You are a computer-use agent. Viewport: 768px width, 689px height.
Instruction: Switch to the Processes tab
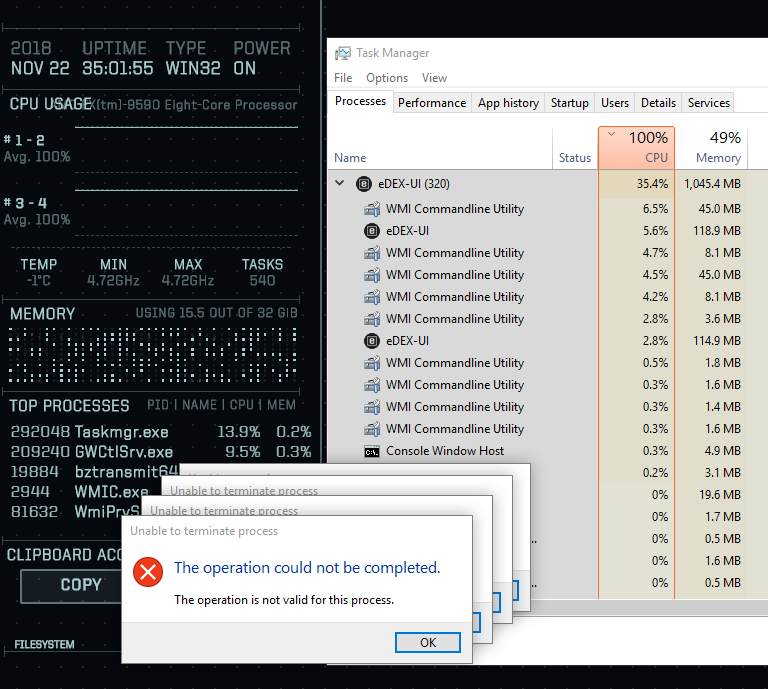click(x=360, y=101)
